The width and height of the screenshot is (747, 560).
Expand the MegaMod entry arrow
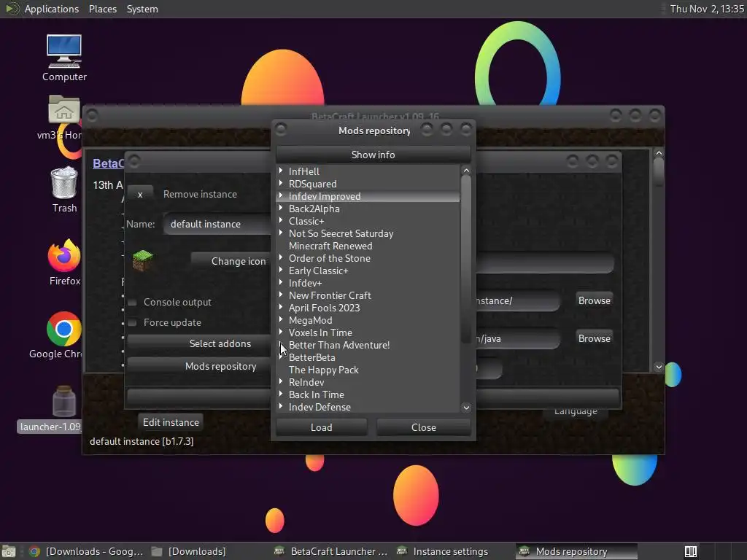click(x=281, y=319)
